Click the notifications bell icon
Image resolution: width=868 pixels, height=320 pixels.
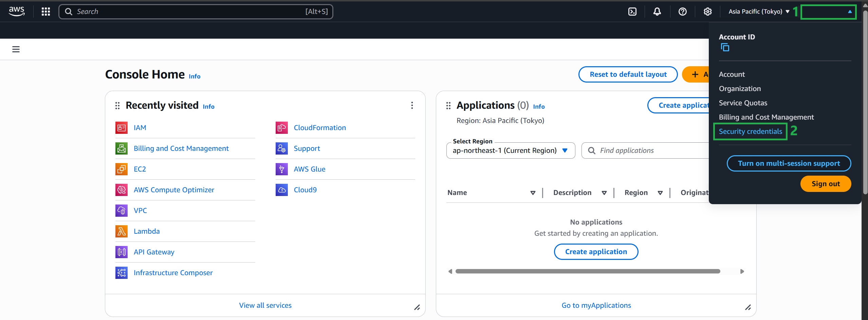click(x=657, y=12)
